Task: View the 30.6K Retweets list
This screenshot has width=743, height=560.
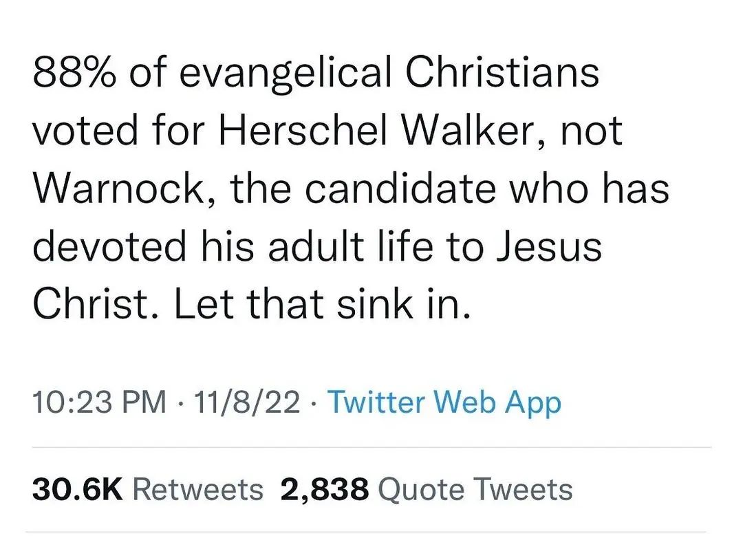Action: pos(147,490)
